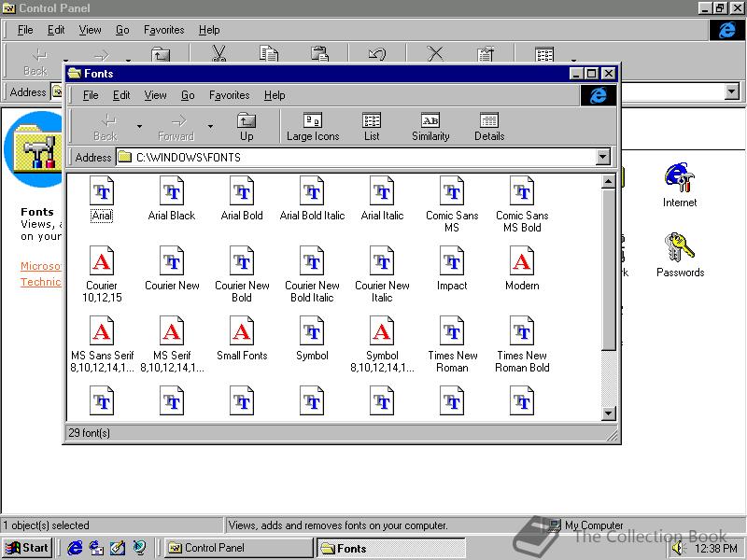
Task: Click Forward button in Fonts toolbar
Action: (176, 127)
